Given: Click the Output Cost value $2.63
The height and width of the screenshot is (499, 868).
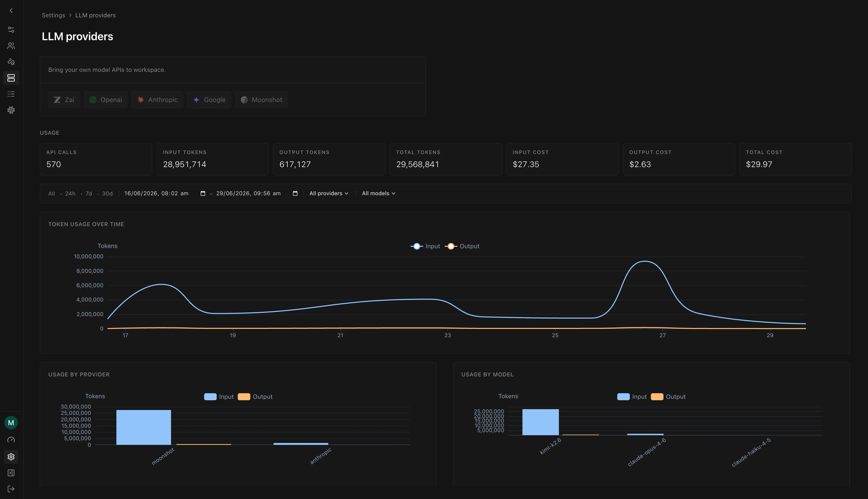Looking at the screenshot, I should coord(640,164).
